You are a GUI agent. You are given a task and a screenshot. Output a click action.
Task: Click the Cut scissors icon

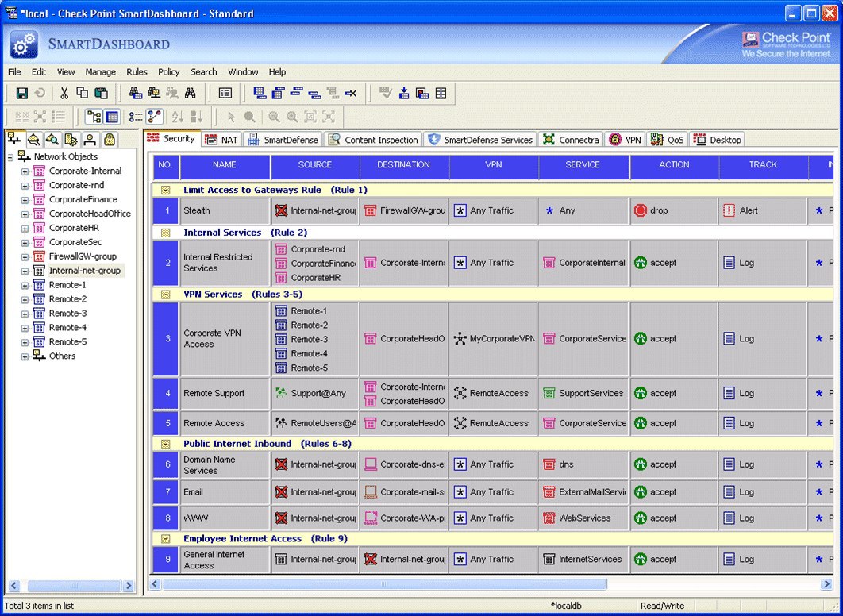pyautogui.click(x=64, y=94)
